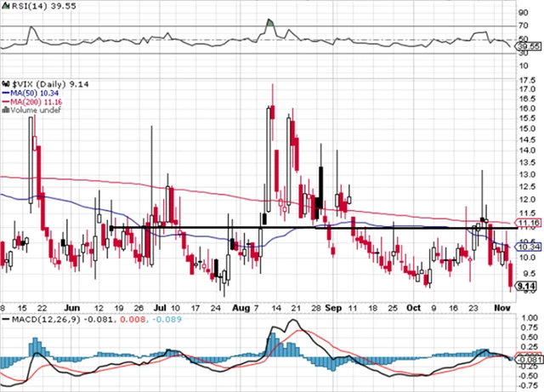Screen dimensions: 544x392
Task: Select the Nov month label on the time axis
Action: (504, 308)
